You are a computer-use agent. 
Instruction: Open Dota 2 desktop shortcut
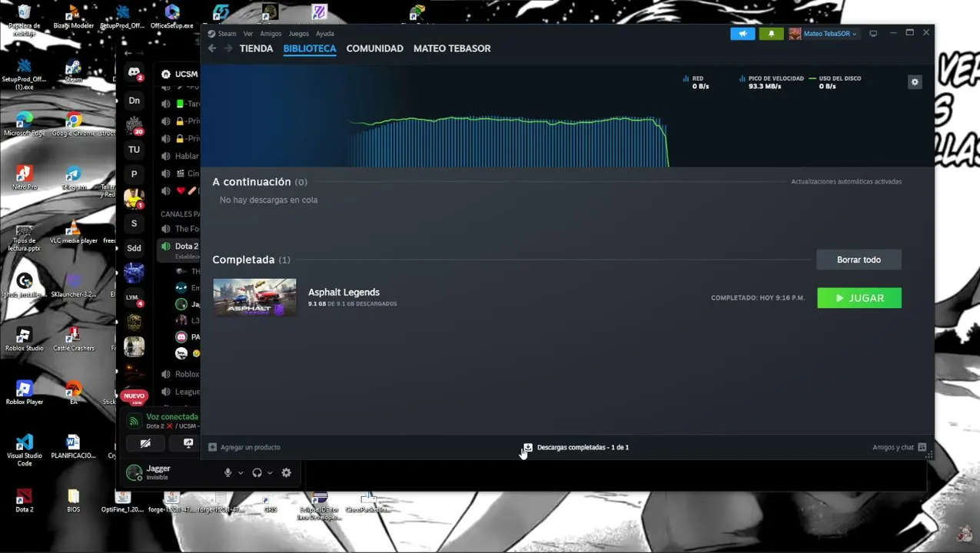pyautogui.click(x=24, y=501)
